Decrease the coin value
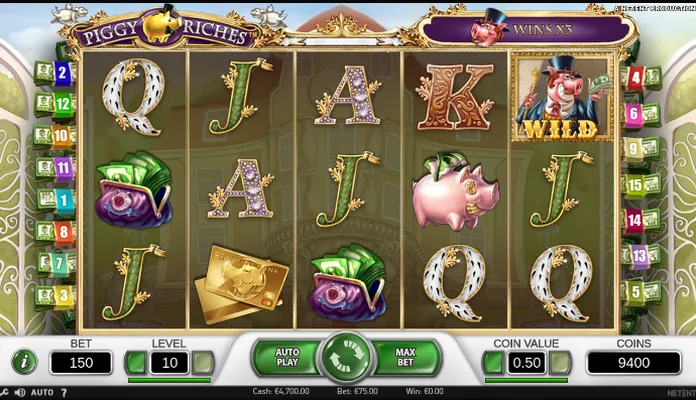The image size is (696, 400). point(493,363)
